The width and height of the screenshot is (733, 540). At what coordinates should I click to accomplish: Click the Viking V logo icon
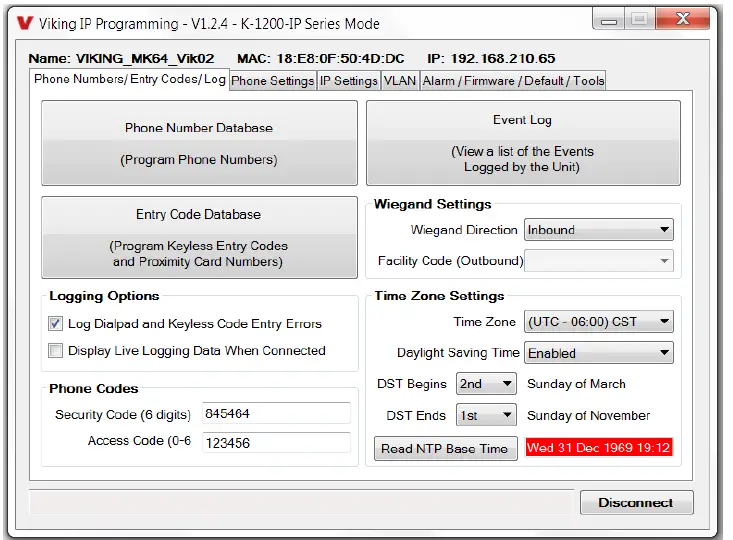[25, 23]
